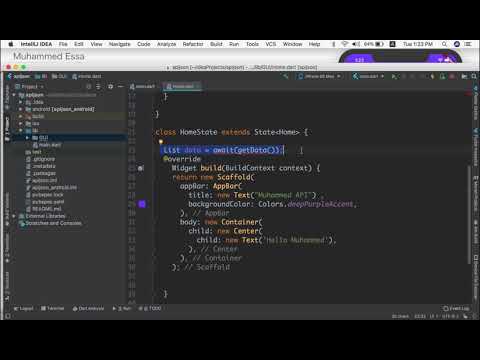Click the Stop button in toolbar
Image resolution: width=480 pixels, height=360 pixels.
coord(452,77)
